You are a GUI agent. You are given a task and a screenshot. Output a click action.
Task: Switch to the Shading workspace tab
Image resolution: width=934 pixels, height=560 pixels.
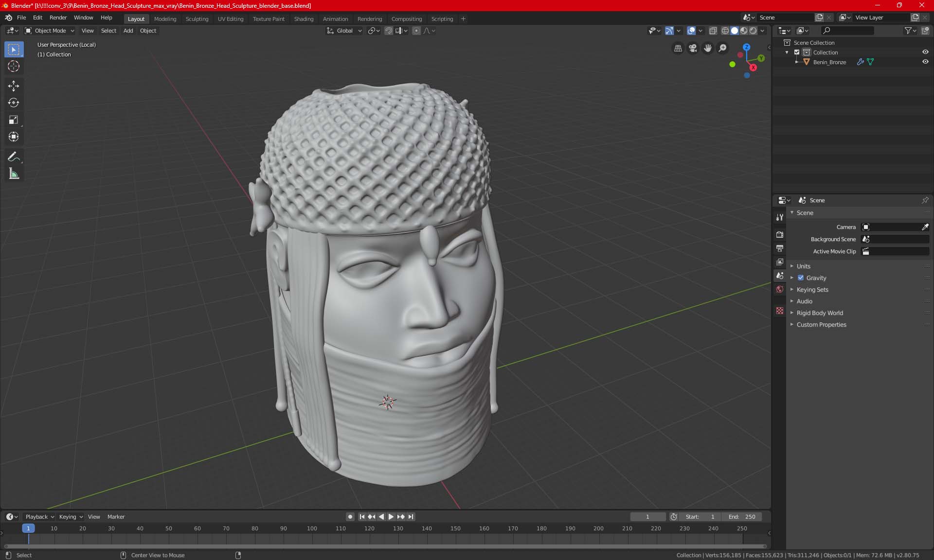click(304, 19)
